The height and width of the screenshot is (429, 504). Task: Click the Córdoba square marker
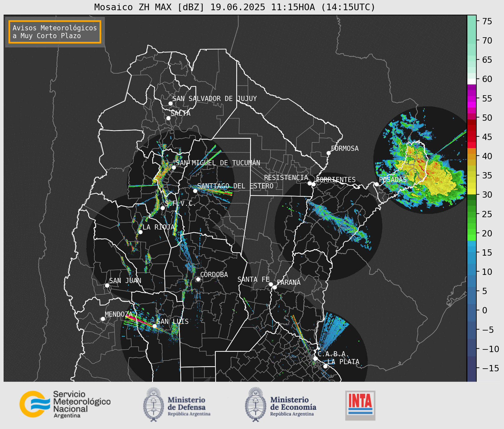click(x=198, y=279)
